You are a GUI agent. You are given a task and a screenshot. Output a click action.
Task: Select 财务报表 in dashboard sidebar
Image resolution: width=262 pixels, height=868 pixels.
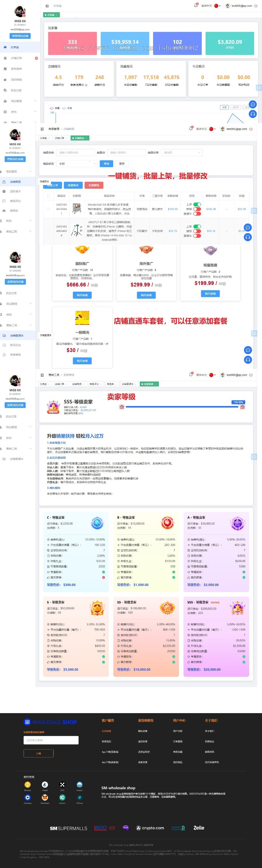(x=20, y=69)
